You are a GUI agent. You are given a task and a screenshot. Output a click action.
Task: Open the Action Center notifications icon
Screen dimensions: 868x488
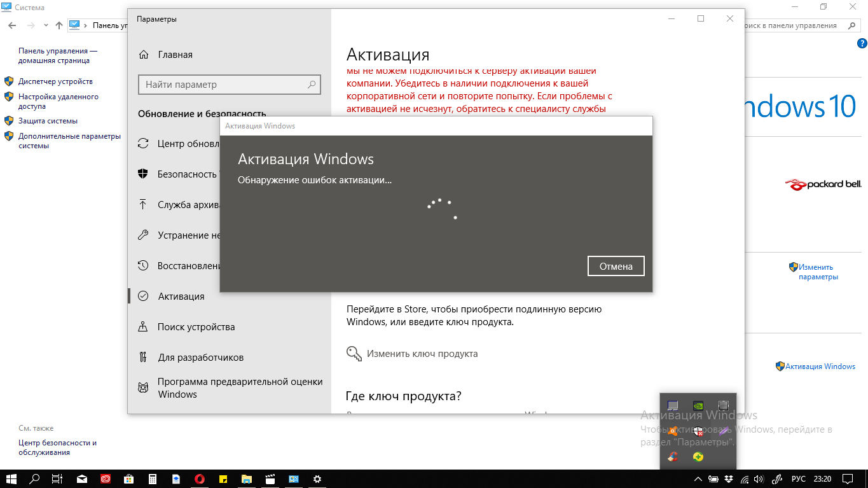pos(847,478)
